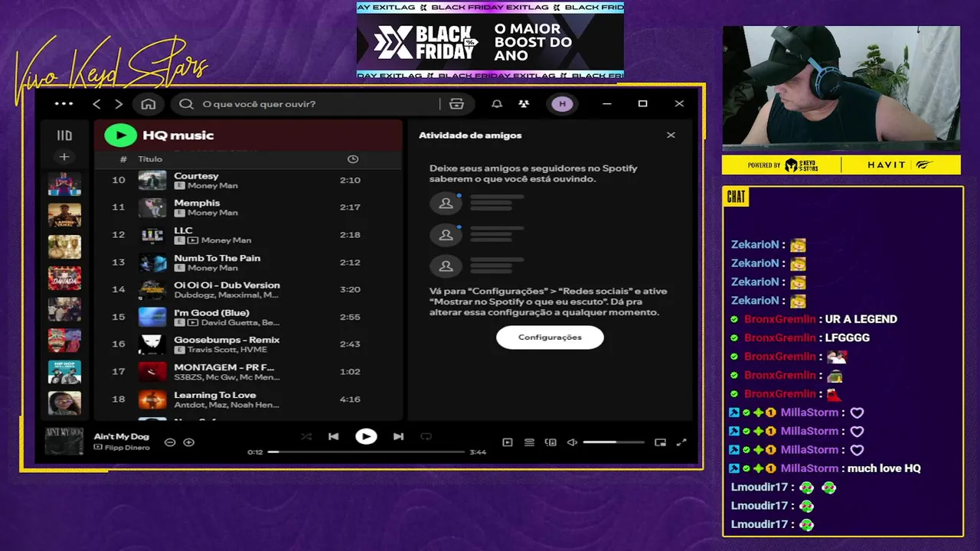Go forward with the right arrow
The image size is (980, 551).
click(x=119, y=104)
